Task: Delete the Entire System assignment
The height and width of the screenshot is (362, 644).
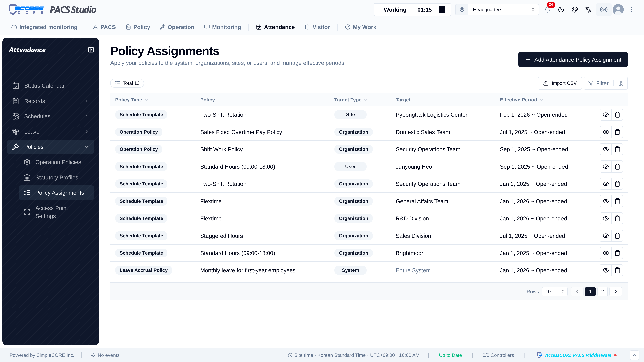Action: point(617,270)
